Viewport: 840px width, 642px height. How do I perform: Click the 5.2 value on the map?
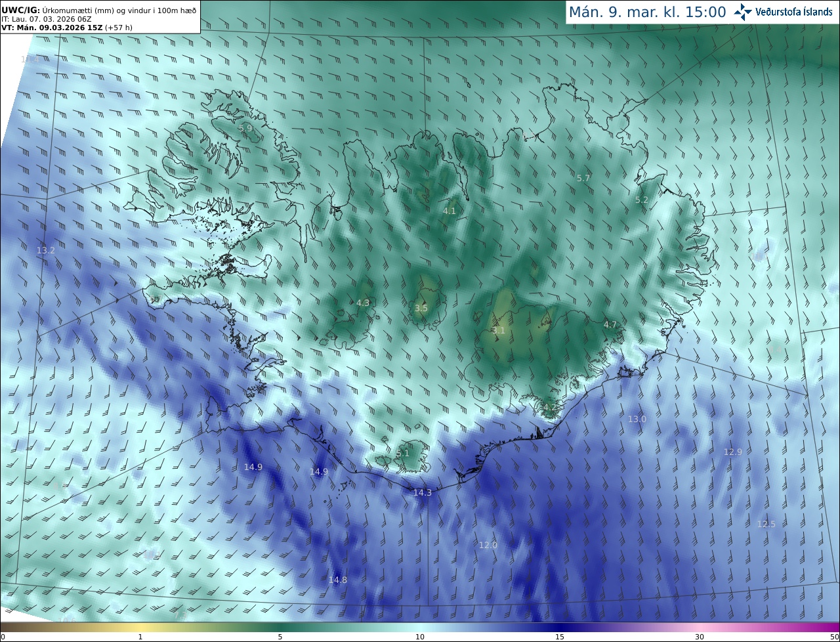tap(642, 200)
